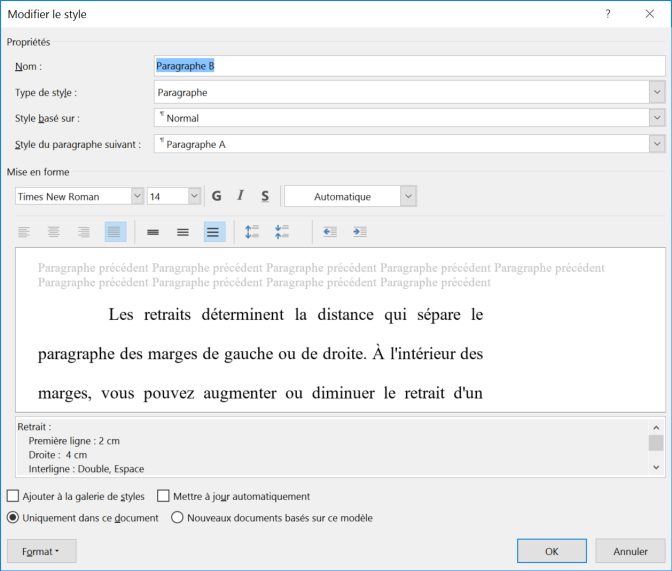
Task: Click the 'Droite : 4 cm' text
Action: point(58,455)
